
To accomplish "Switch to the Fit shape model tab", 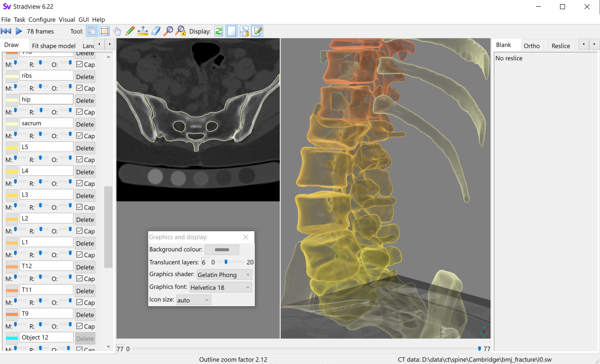I will 54,46.
